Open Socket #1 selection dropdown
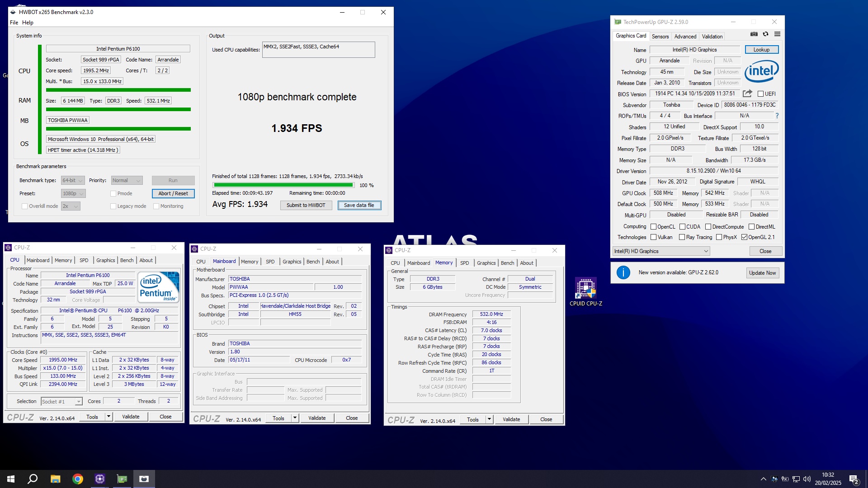Screen dimensions: 868x488 click(x=61, y=401)
